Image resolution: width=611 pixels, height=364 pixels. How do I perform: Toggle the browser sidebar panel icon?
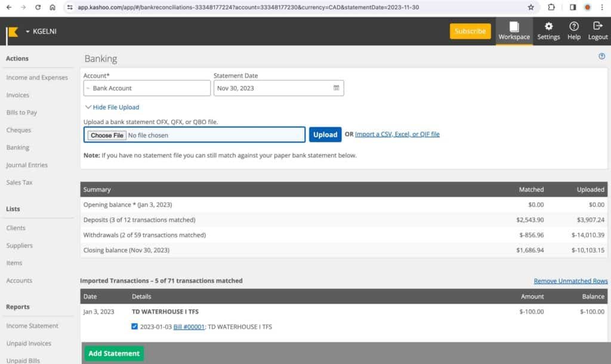coord(573,8)
